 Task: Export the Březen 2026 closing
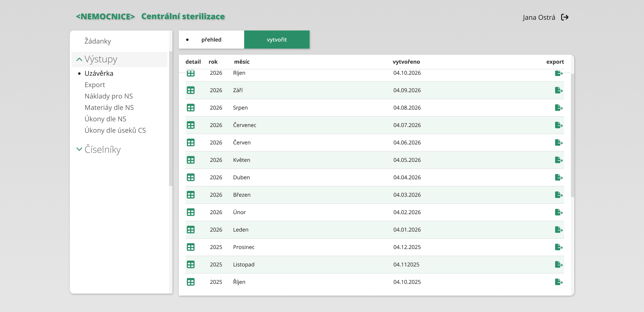(x=559, y=195)
